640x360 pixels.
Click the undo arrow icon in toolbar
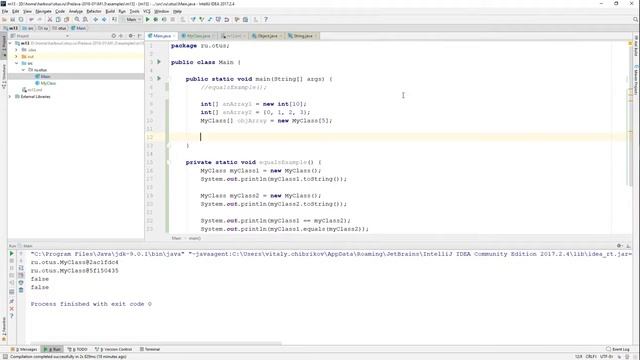31,19
